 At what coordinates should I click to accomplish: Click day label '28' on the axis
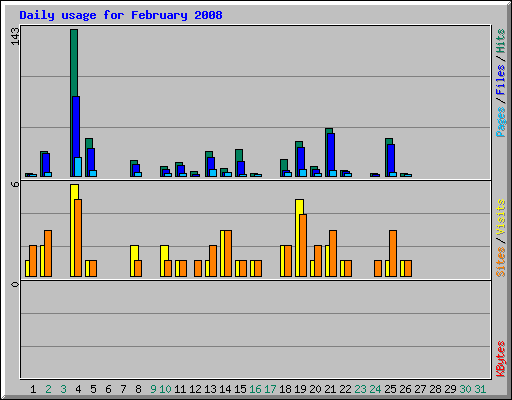(435, 389)
